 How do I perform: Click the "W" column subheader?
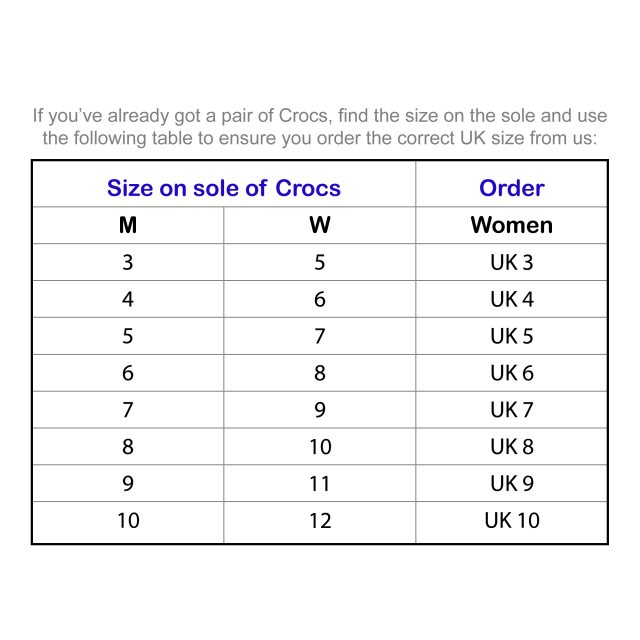320,225
